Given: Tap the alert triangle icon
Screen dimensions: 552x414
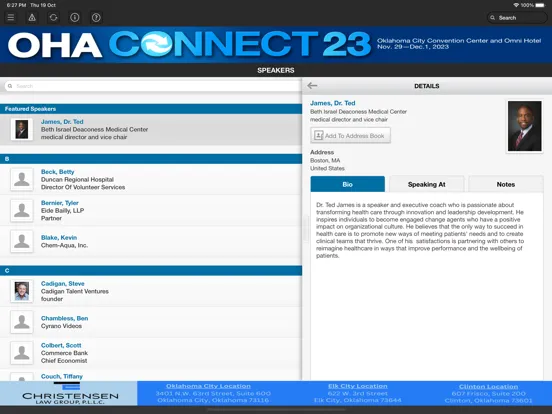Looking at the screenshot, I should [x=32, y=17].
